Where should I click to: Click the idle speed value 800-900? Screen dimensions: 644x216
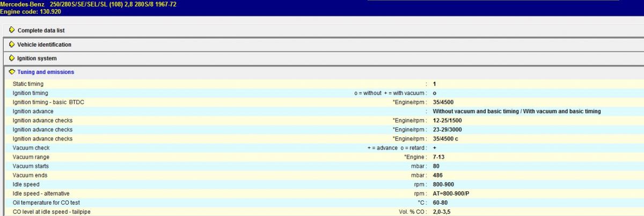tap(443, 184)
